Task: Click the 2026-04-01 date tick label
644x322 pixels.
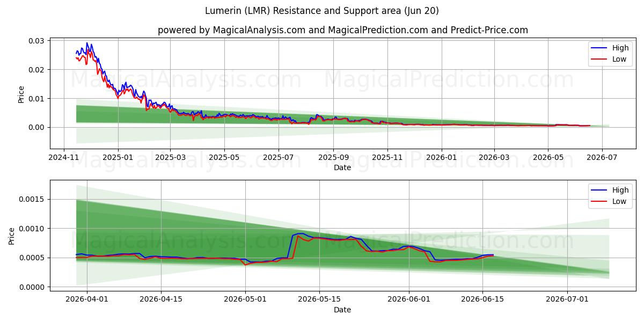Action: 87,299
